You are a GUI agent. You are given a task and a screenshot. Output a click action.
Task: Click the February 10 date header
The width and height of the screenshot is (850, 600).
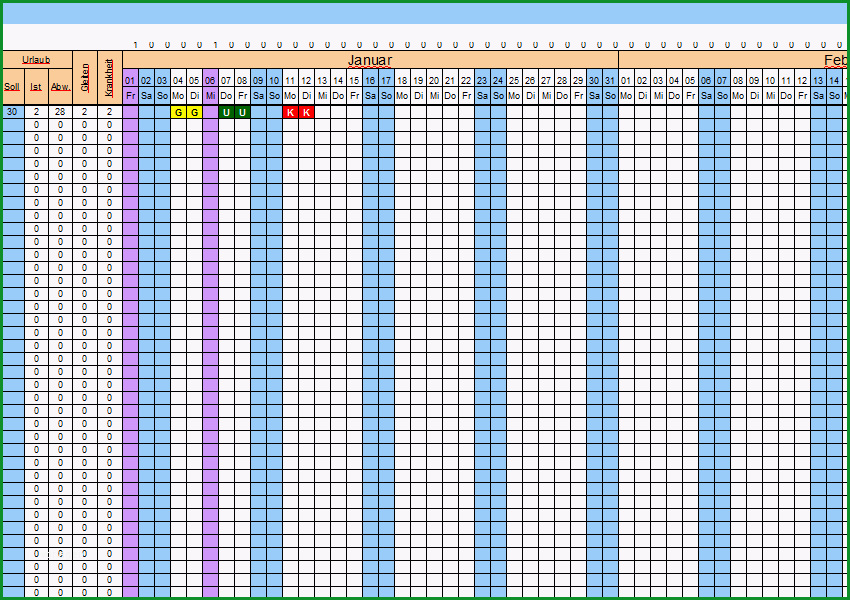click(x=770, y=80)
